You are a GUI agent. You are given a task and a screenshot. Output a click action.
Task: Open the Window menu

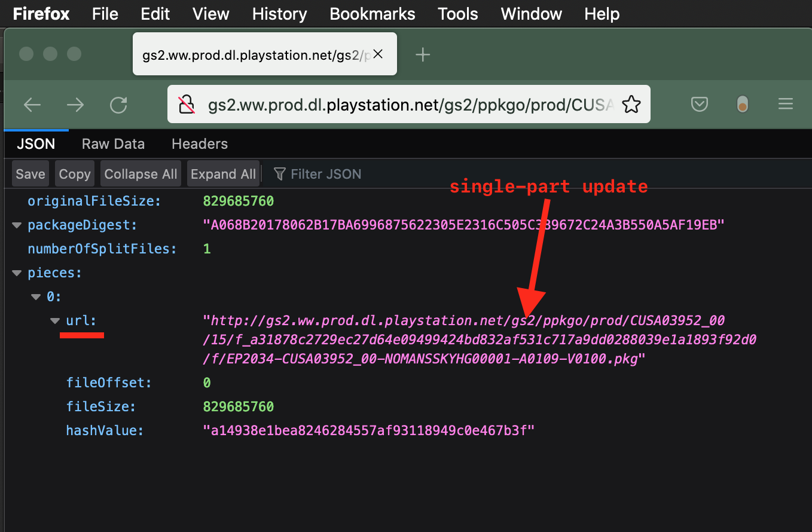click(532, 14)
